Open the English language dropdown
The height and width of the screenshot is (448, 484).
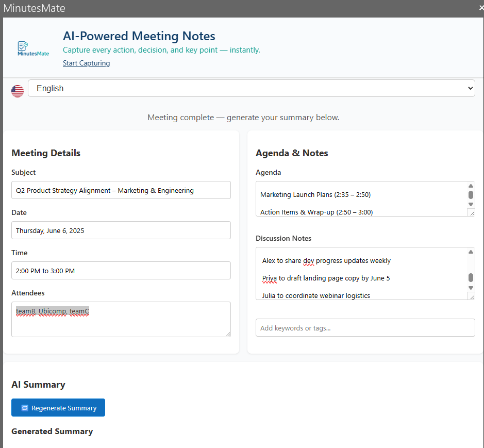[252, 88]
